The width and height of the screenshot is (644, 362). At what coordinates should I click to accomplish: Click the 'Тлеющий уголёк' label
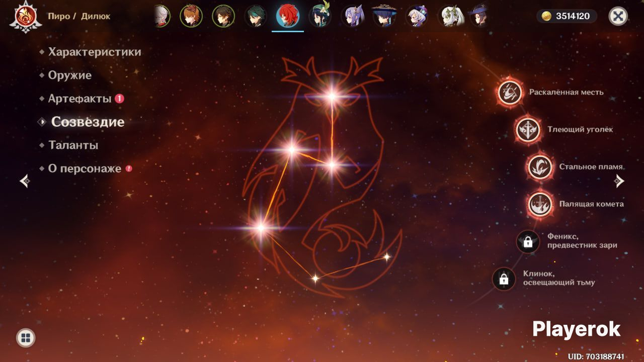(x=581, y=130)
